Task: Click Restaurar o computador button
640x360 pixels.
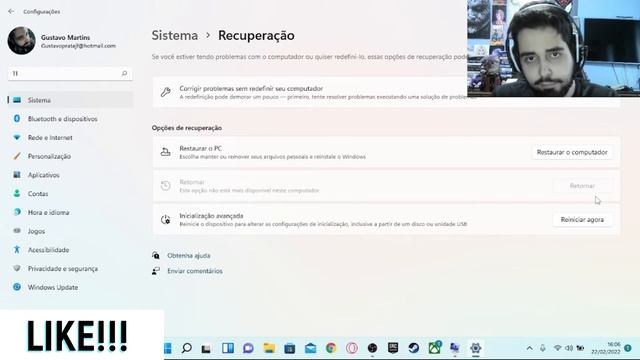Action: tap(572, 152)
